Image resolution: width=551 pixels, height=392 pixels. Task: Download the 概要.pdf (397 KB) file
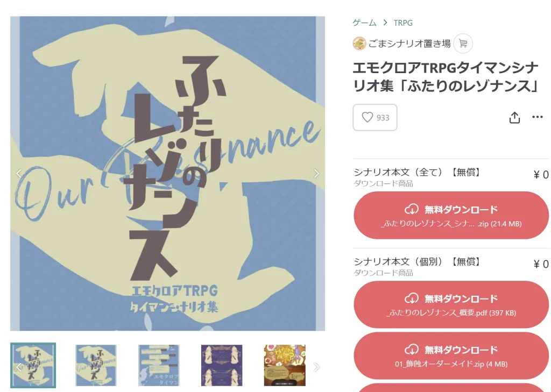(451, 304)
